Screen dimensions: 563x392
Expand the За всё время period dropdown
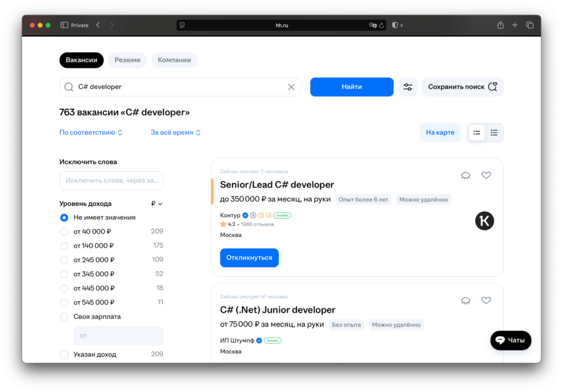click(175, 132)
